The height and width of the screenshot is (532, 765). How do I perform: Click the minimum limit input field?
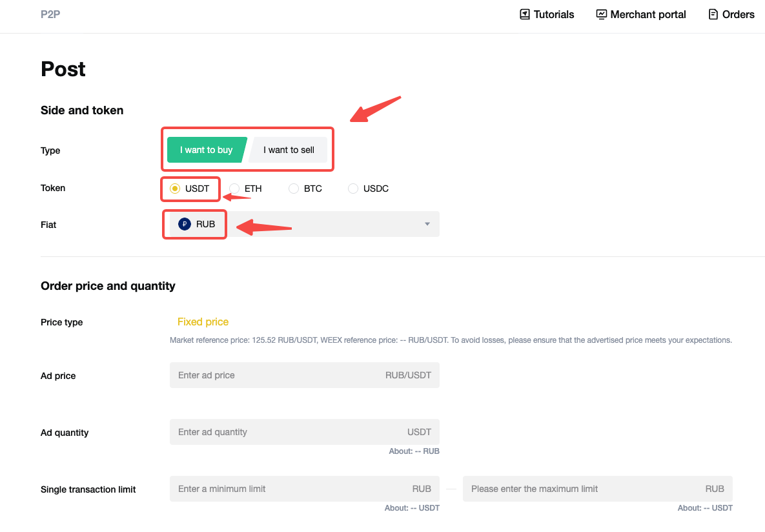(x=291, y=489)
